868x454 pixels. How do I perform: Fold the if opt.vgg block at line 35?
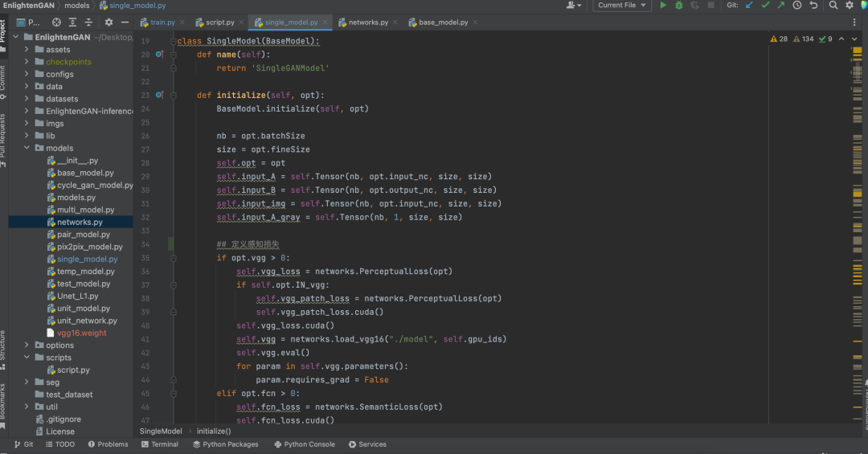pyautogui.click(x=174, y=258)
